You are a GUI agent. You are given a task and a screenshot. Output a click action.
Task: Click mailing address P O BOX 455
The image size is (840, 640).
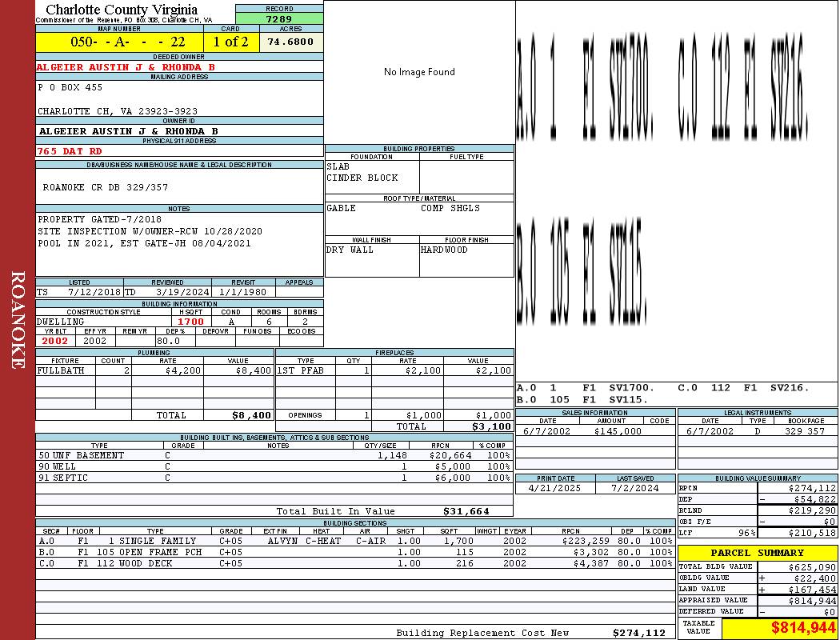coord(70,87)
